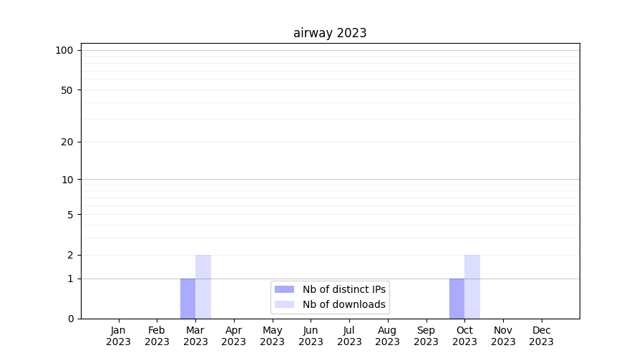The height and width of the screenshot is (358, 644).
Task: Click the 0 y-axis tick label
Action: point(70,319)
